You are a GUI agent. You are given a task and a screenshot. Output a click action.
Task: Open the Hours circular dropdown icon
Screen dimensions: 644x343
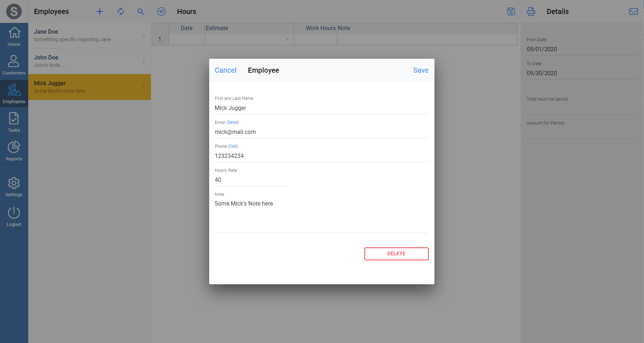[x=161, y=11]
